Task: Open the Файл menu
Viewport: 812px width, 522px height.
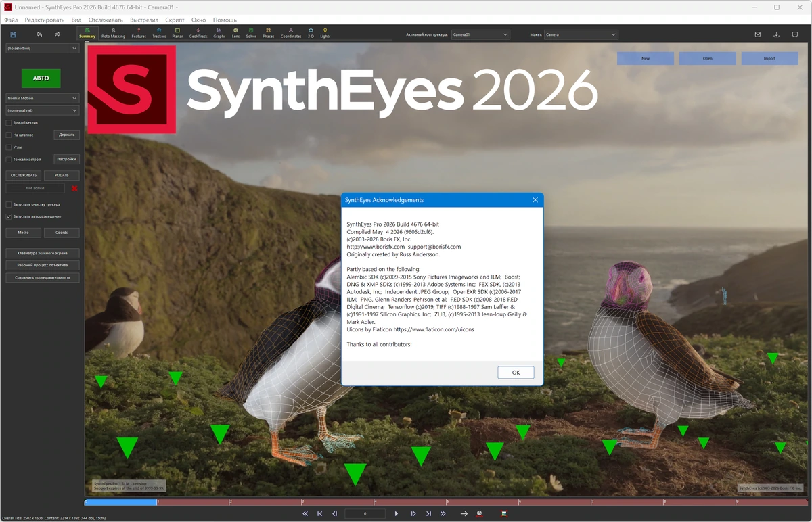Action: point(11,20)
